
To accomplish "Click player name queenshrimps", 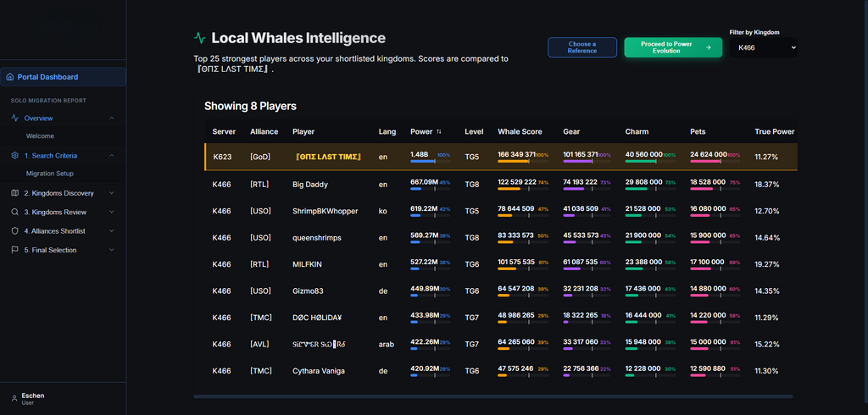I will [317, 237].
